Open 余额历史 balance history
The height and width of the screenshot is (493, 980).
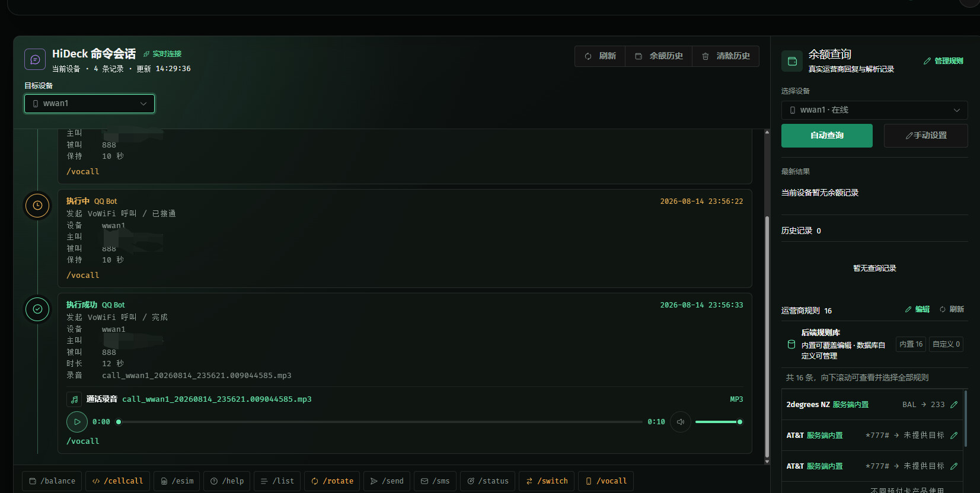tap(659, 56)
